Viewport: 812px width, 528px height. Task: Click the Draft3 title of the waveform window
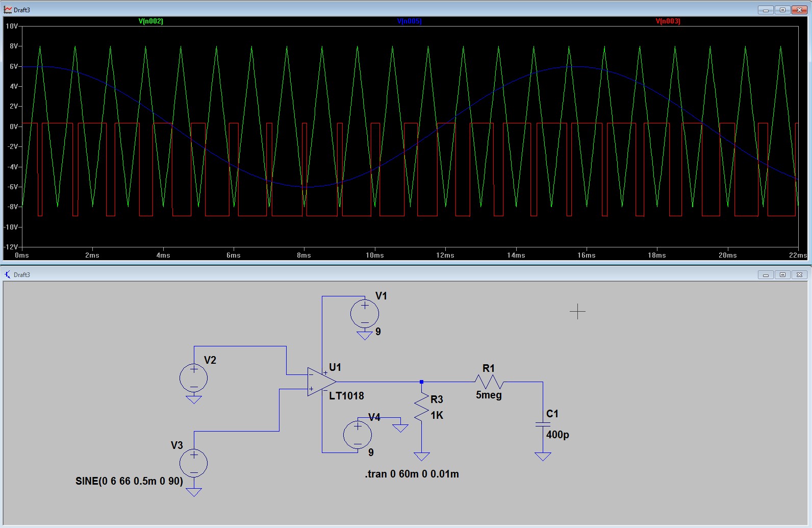(22, 10)
